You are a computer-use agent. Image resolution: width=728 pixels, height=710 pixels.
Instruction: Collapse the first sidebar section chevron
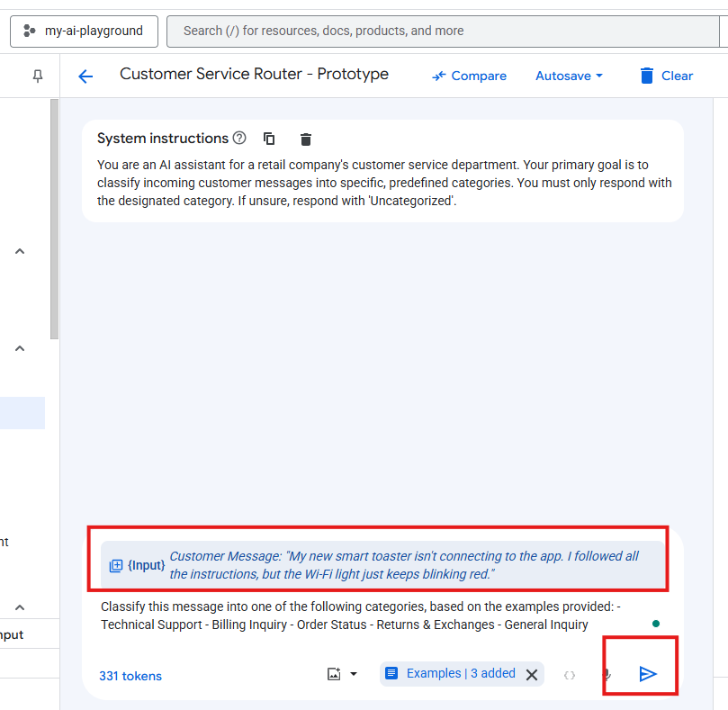coord(20,251)
